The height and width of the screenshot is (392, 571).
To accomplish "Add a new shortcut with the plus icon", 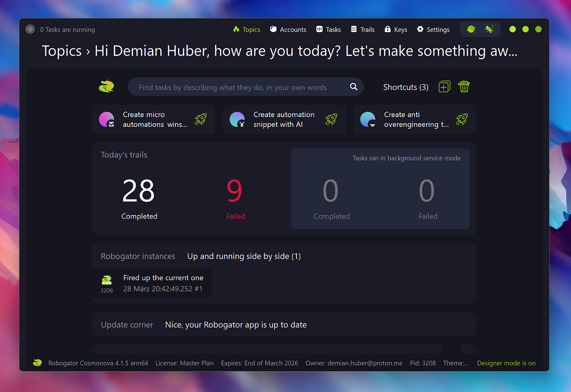I will click(444, 86).
